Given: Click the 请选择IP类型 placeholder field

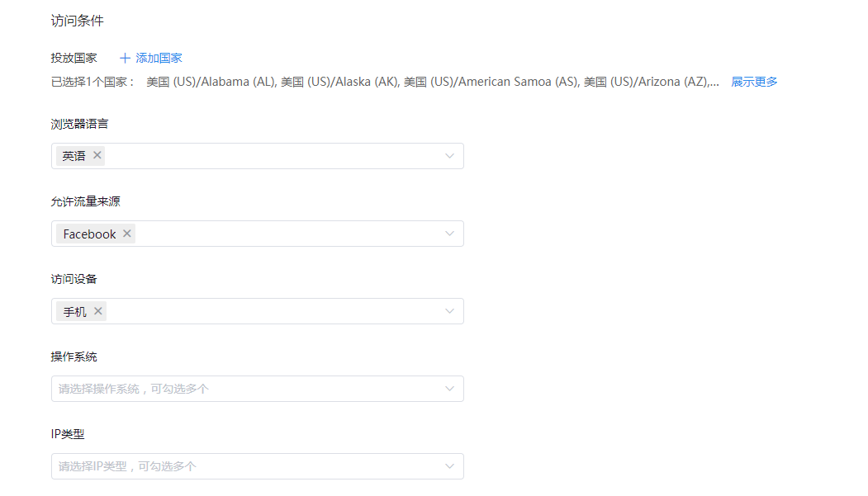Looking at the screenshot, I should click(x=258, y=466).
